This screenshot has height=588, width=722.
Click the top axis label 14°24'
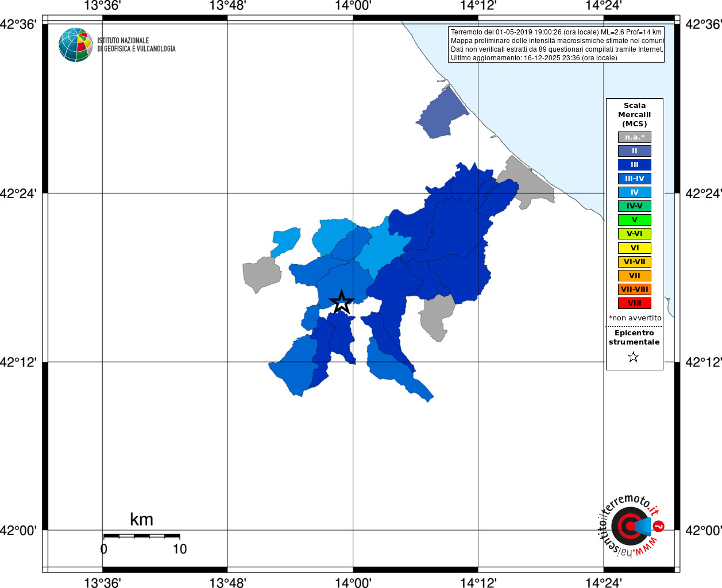coord(603,6)
